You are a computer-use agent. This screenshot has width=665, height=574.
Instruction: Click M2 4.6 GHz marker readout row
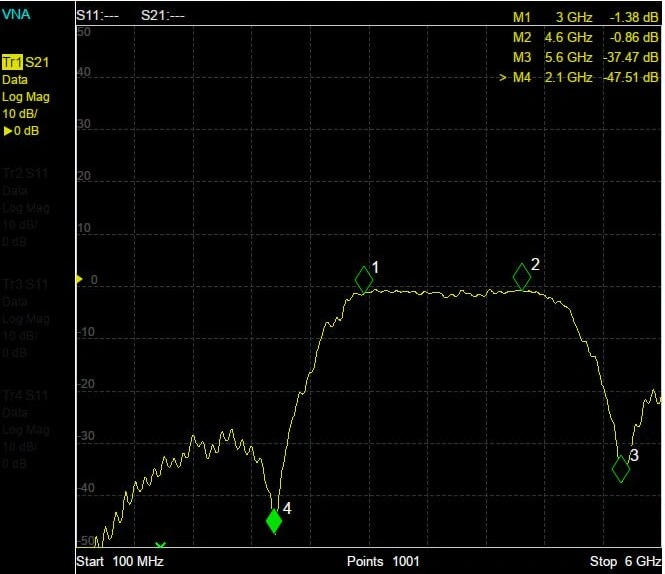tap(585, 37)
